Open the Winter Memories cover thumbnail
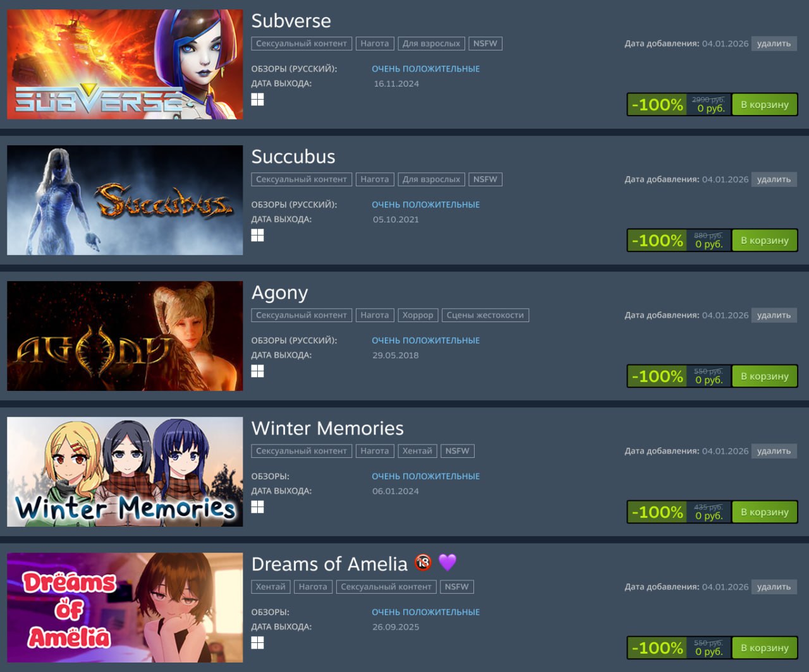Viewport: 809px width, 672px height. [125, 472]
